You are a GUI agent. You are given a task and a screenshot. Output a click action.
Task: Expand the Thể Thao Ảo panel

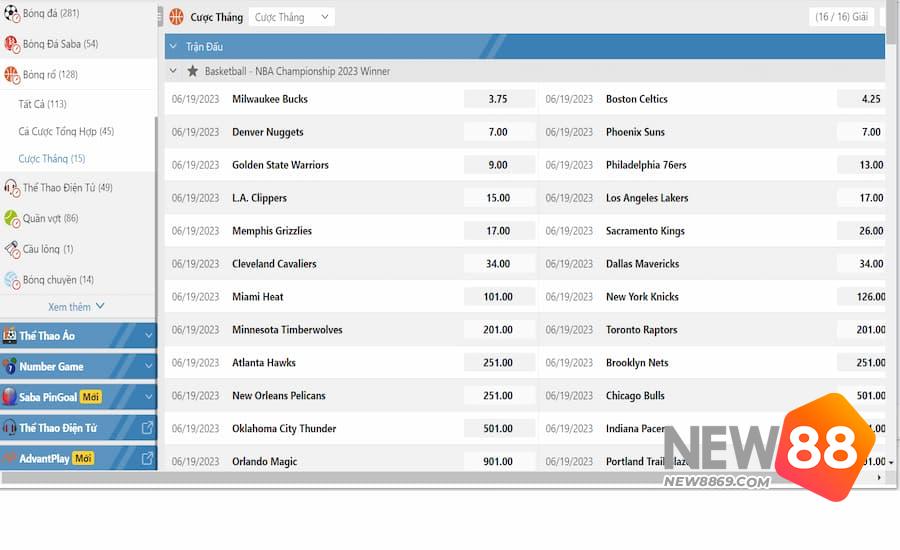coord(148,336)
